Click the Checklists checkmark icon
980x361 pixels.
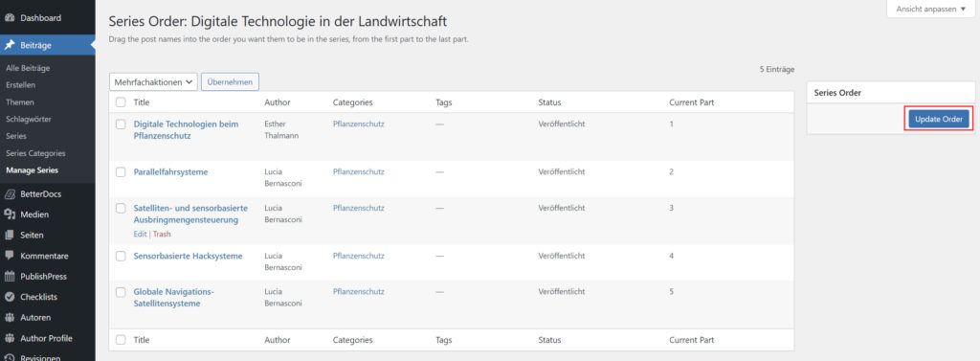tap(10, 297)
